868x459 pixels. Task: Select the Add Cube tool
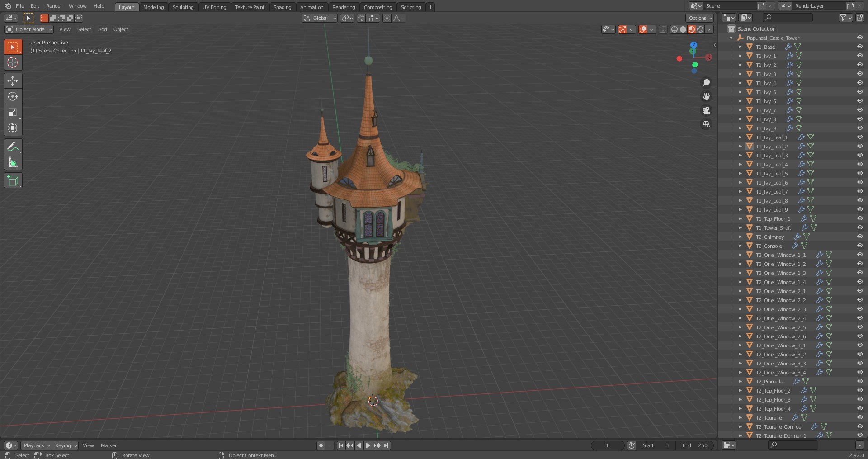[13, 180]
